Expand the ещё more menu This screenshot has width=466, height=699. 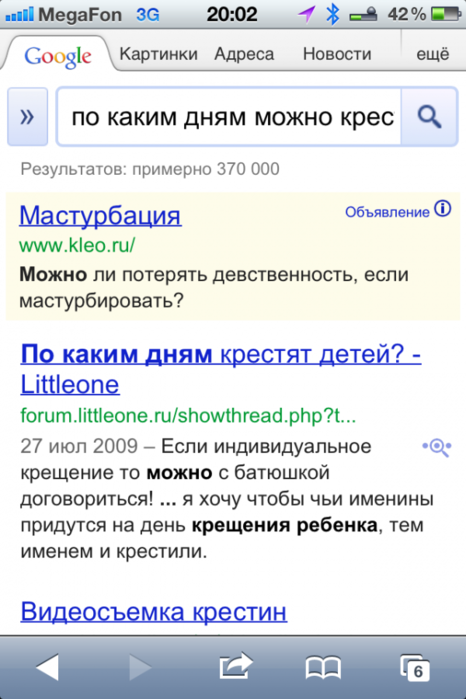433,54
